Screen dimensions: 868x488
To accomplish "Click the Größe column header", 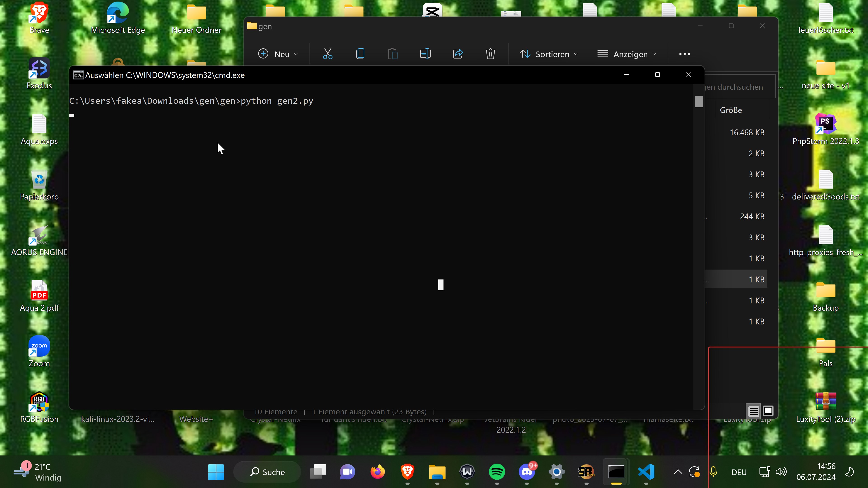I will 731,110.
